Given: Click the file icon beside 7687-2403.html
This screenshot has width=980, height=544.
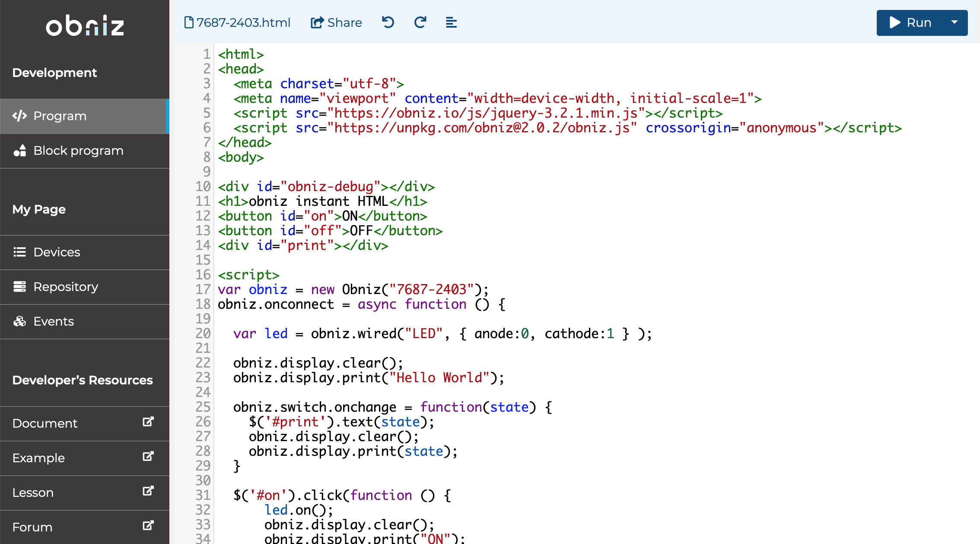Looking at the screenshot, I should [x=188, y=22].
